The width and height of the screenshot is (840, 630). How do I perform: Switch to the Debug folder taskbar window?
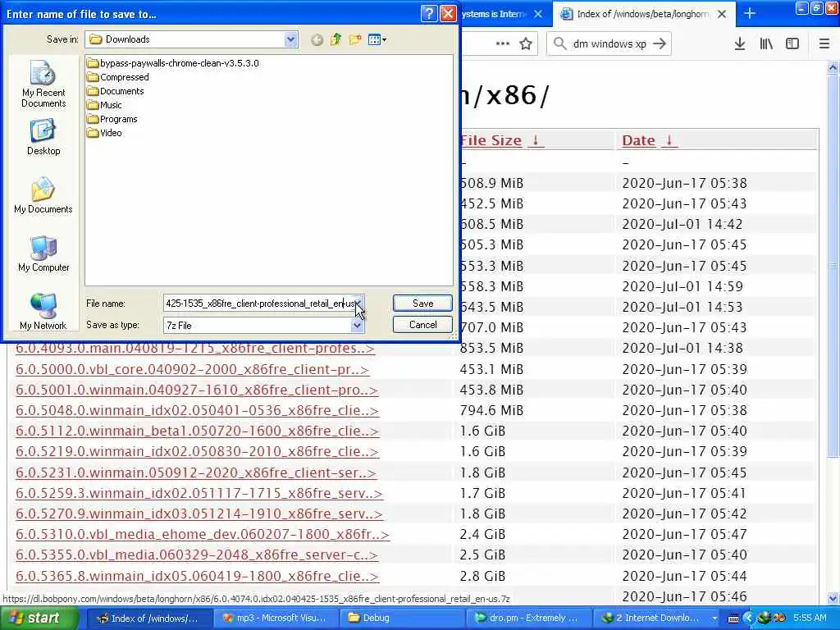pyautogui.click(x=402, y=619)
